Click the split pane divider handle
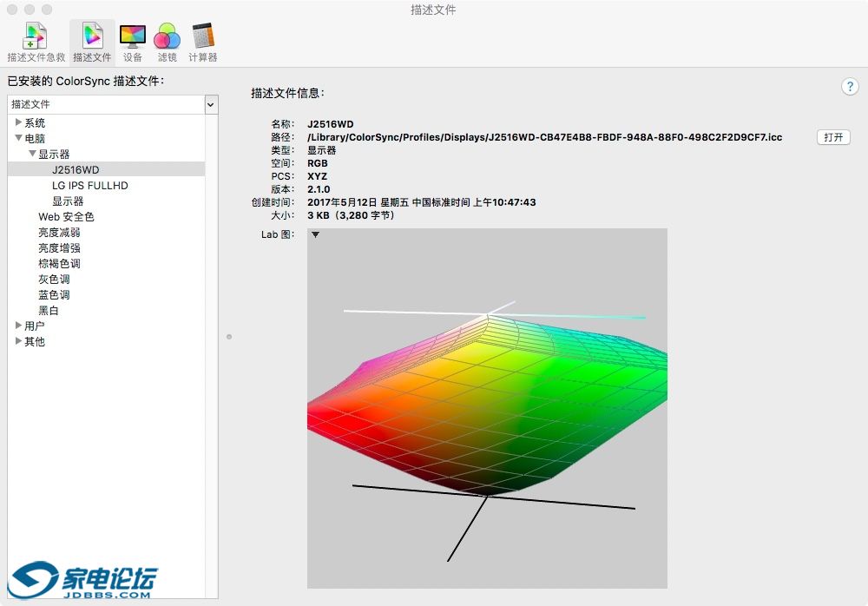Screen dimensions: 868x606 point(229,336)
